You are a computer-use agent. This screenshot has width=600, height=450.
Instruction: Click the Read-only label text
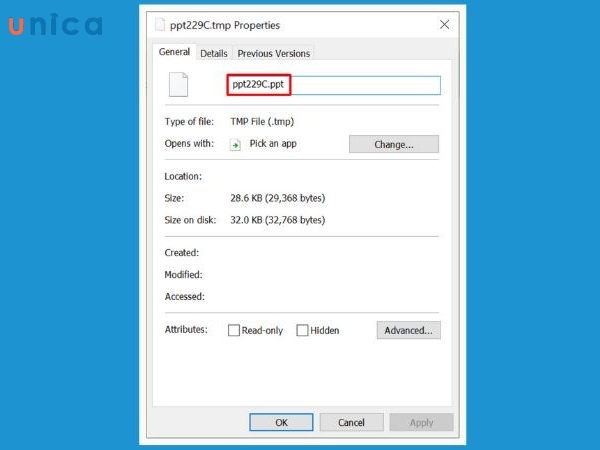pyautogui.click(x=262, y=331)
